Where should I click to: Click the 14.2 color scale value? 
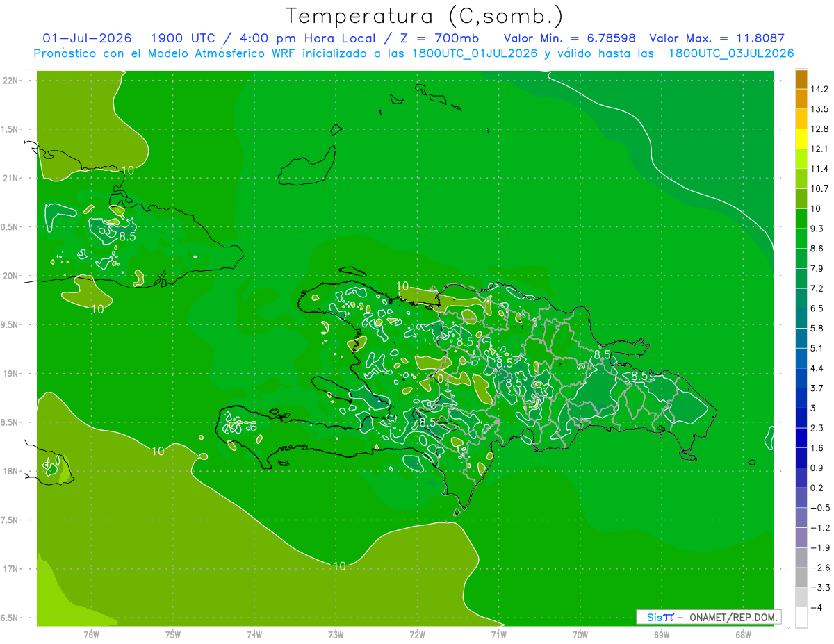point(819,89)
